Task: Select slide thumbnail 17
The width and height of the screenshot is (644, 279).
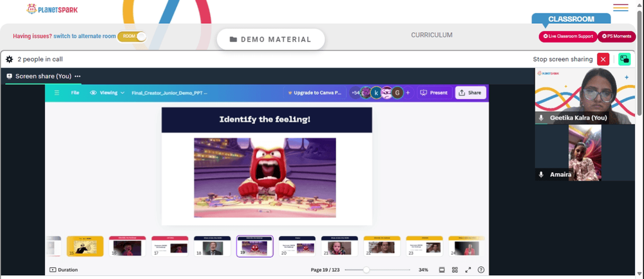Action: [x=169, y=246]
